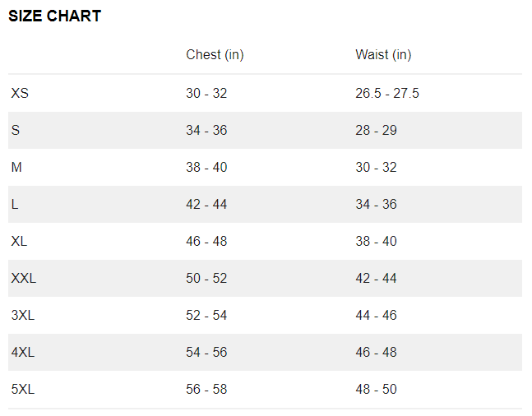Click the XXL size row label
Viewport: 532px width, 416px height.
(x=23, y=278)
